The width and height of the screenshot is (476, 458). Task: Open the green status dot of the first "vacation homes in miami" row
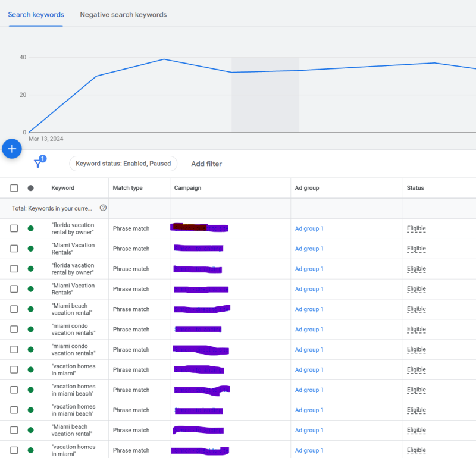[31, 370]
